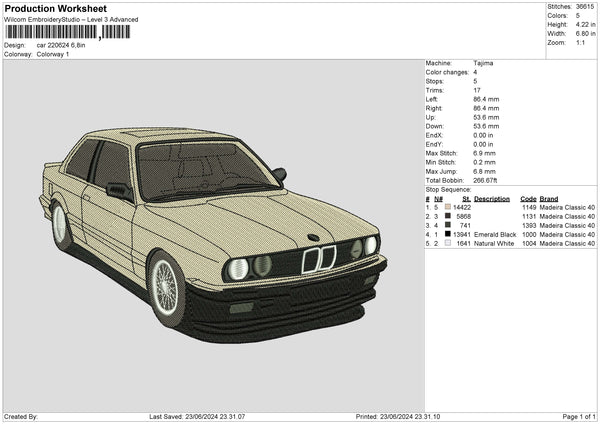Click the Width value '6.80 in'

pos(585,34)
